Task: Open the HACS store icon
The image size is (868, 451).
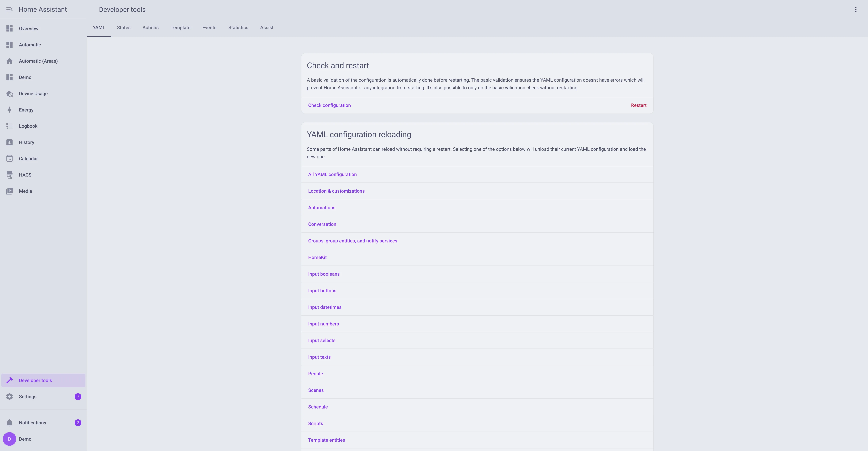Action: [9, 175]
